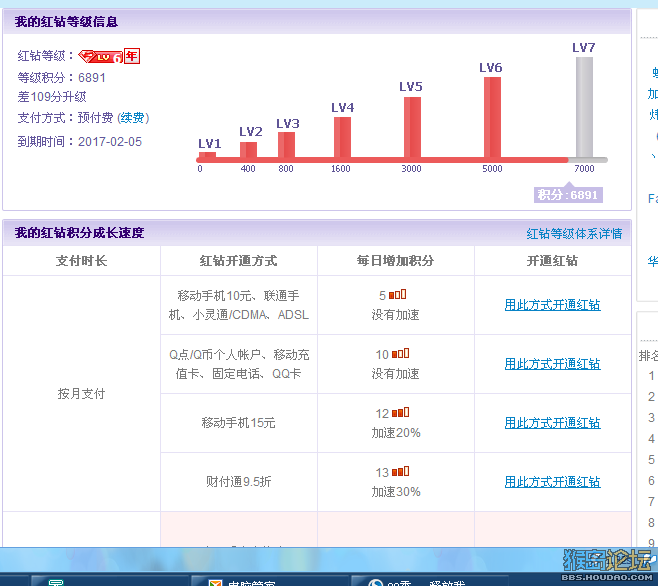Viewport: 658px width, 586px height.
Task: Click the gray LV7 bar in the chart
Action: tap(584, 107)
